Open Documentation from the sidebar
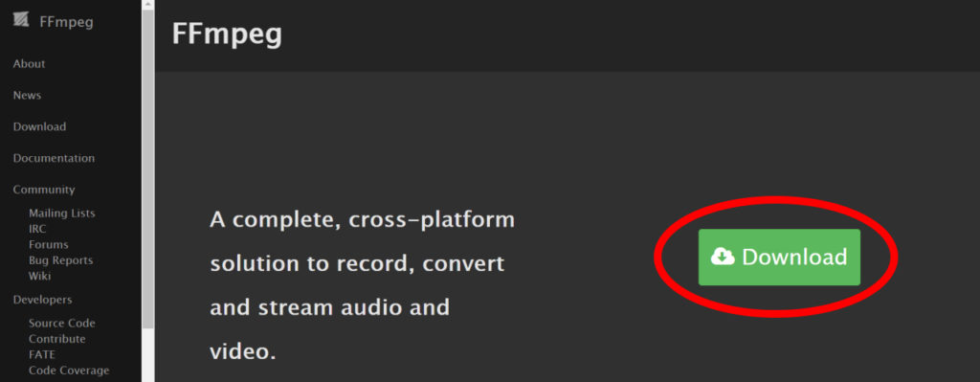980x382 pixels. pos(54,158)
